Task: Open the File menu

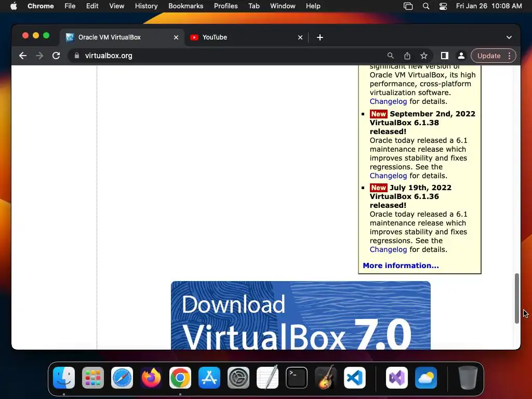Action: pos(70,6)
